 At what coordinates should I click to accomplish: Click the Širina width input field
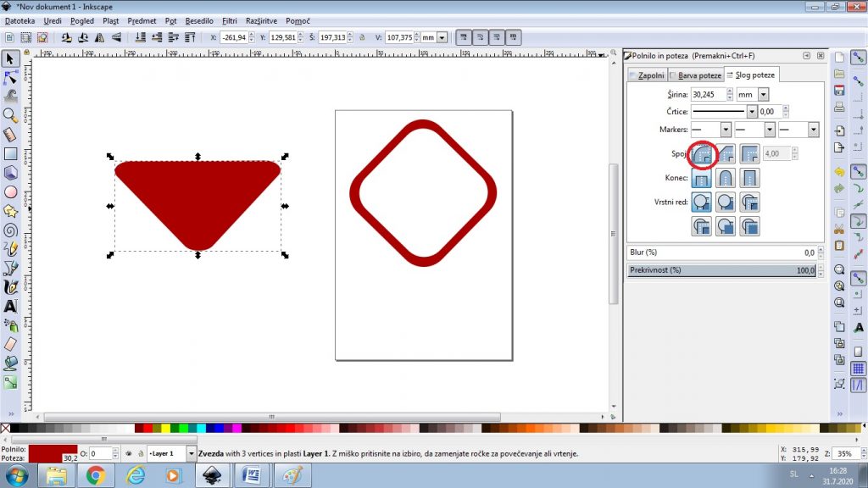(x=708, y=95)
